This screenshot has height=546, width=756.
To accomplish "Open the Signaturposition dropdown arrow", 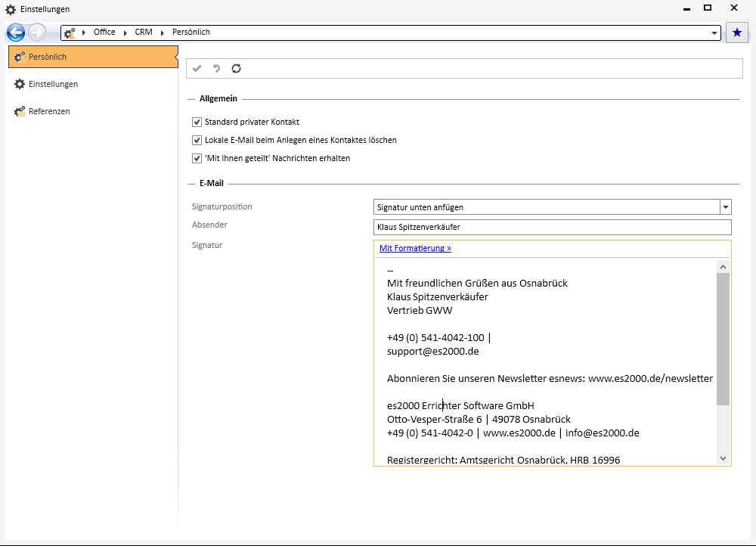I will (x=725, y=207).
